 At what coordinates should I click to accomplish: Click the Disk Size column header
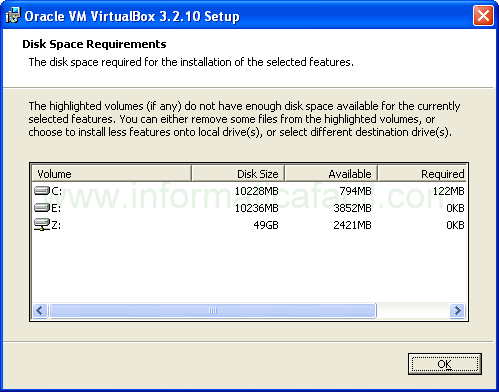point(238,174)
